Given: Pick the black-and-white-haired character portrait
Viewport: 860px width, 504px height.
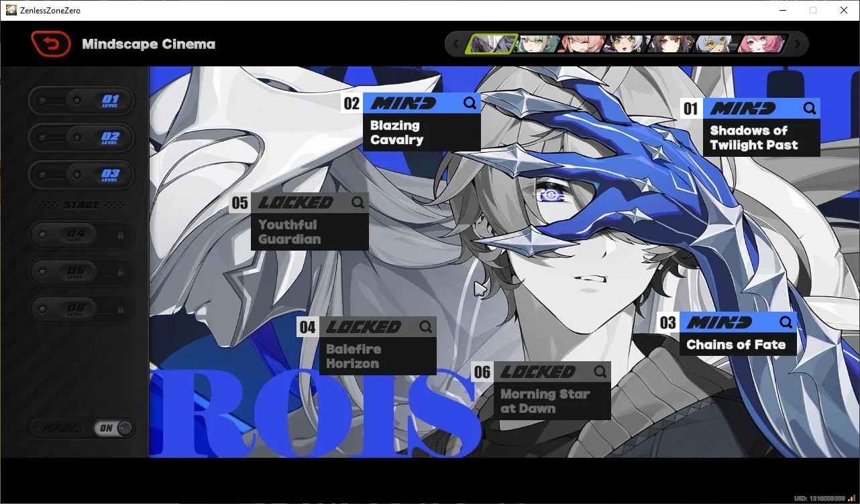Looking at the screenshot, I should tap(627, 44).
